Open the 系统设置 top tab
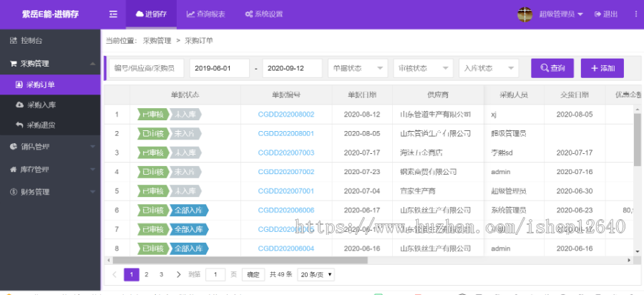 coord(263,14)
